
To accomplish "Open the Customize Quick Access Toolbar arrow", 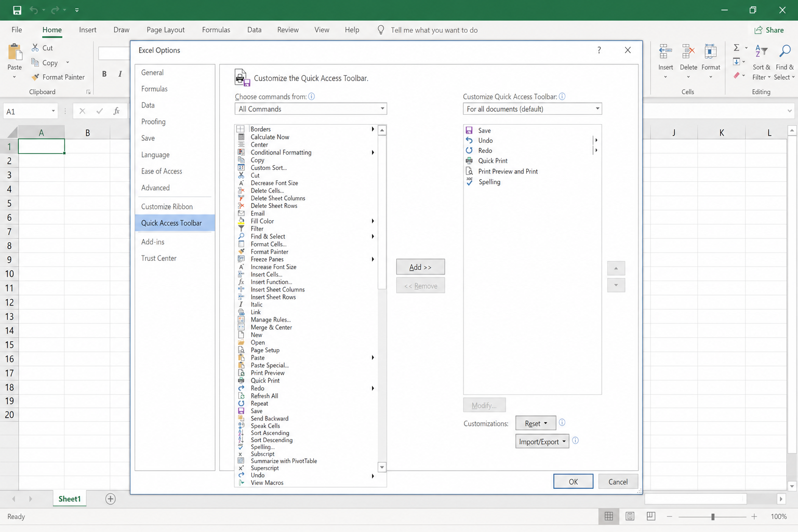I will 77,10.
